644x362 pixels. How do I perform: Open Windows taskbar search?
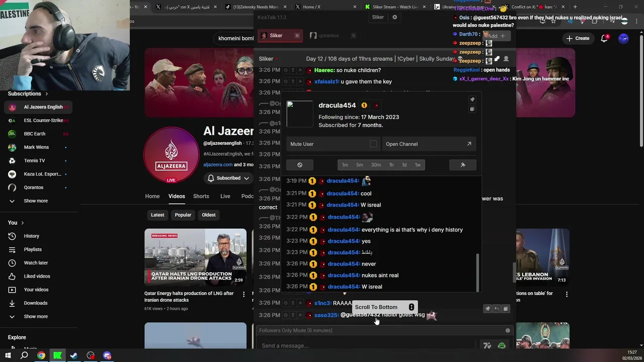pyautogui.click(x=24, y=355)
